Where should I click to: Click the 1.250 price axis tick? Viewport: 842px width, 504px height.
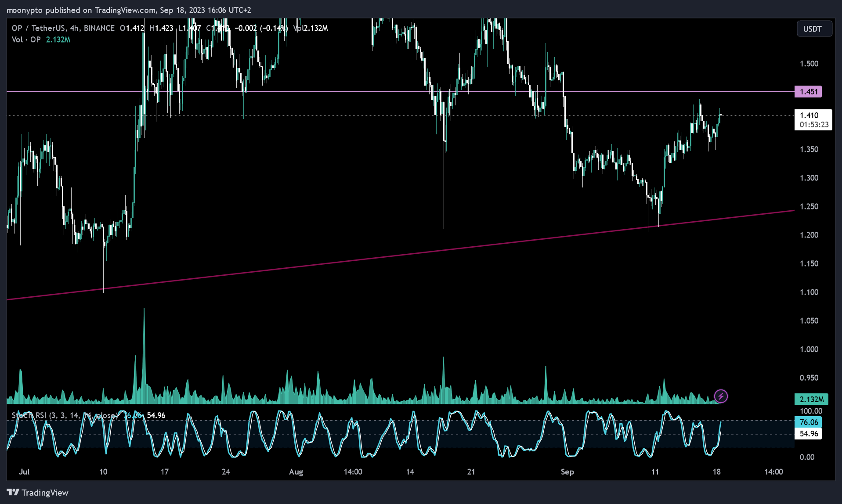[809, 206]
